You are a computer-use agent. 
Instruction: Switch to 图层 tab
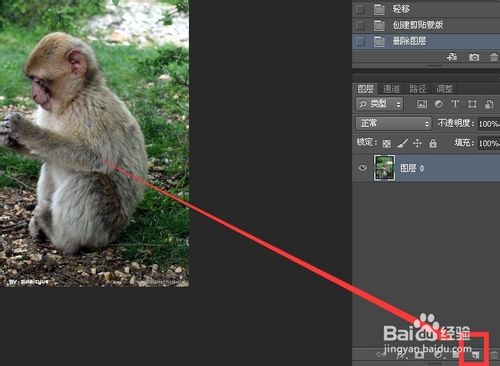pos(365,89)
